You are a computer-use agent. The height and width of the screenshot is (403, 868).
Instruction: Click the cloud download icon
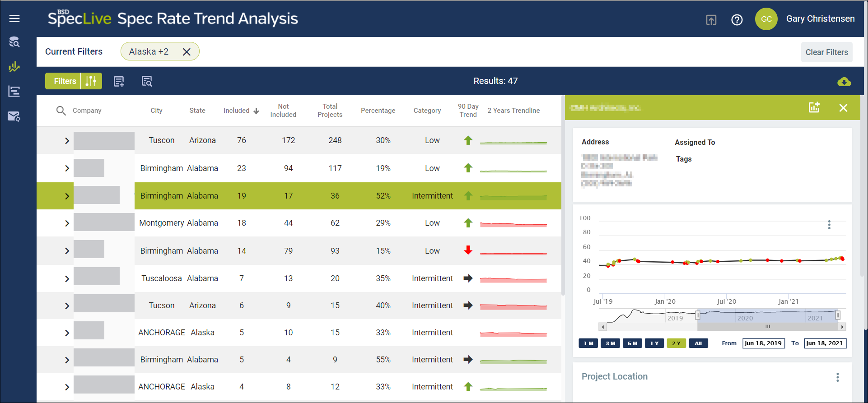pos(844,82)
